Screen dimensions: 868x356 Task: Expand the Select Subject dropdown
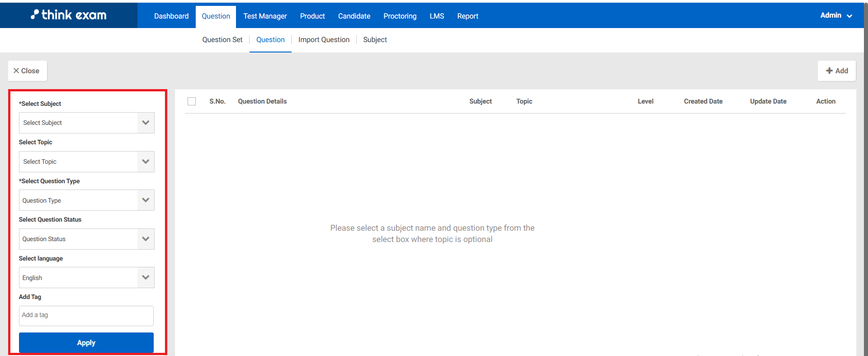(86, 123)
